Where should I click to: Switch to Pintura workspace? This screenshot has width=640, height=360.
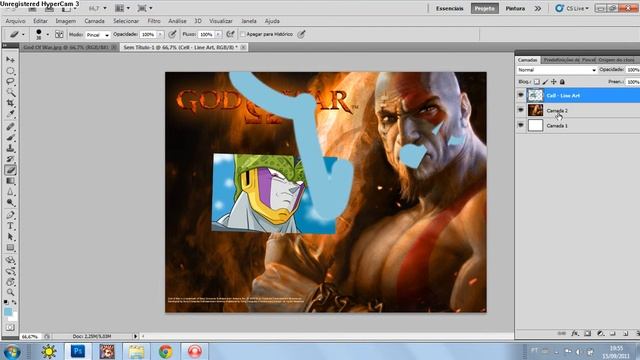click(x=516, y=8)
